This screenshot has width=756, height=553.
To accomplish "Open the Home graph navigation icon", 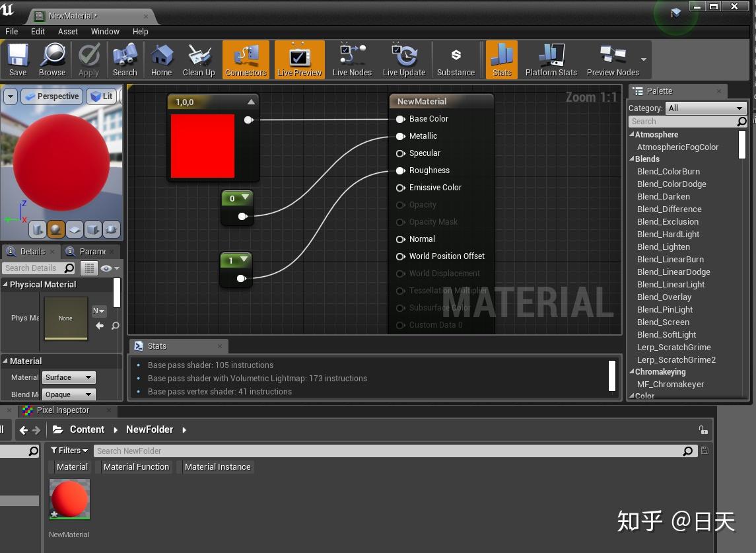I will coord(161,59).
